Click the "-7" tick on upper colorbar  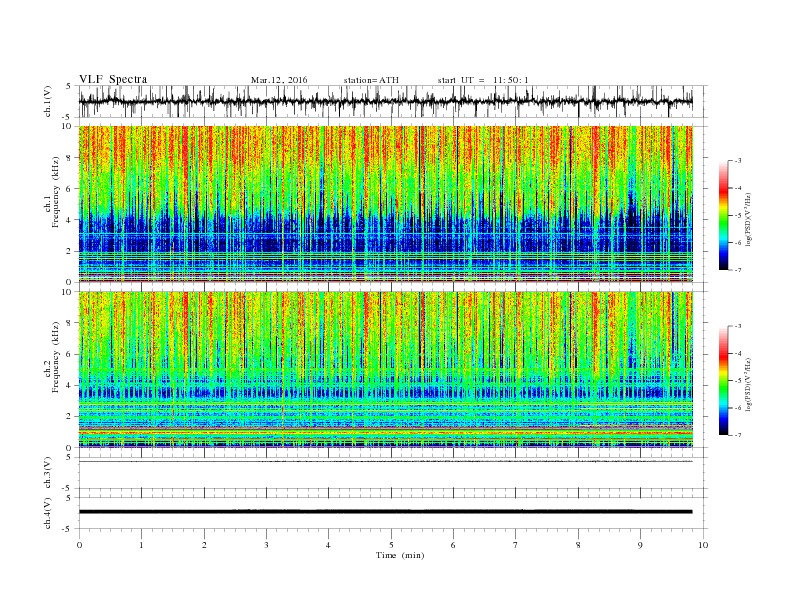click(x=738, y=270)
